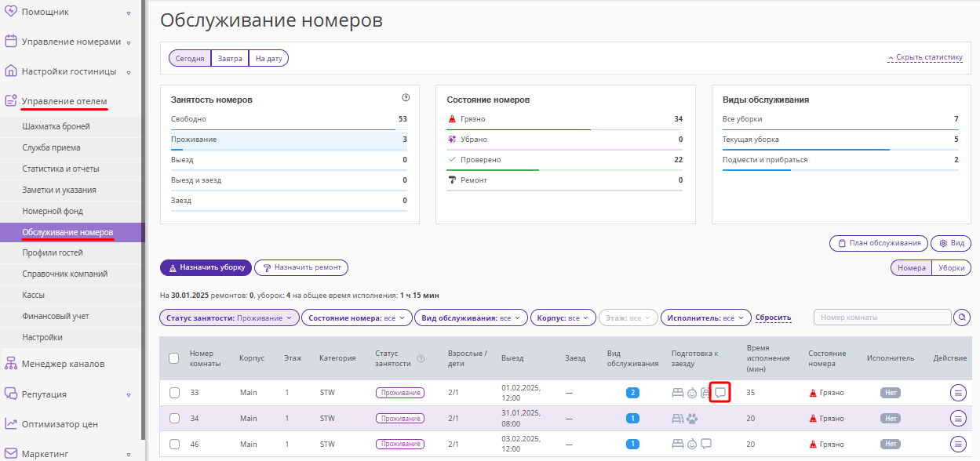980x461 pixels.
Task: Open the action menu for room 46
Action: pos(958,444)
